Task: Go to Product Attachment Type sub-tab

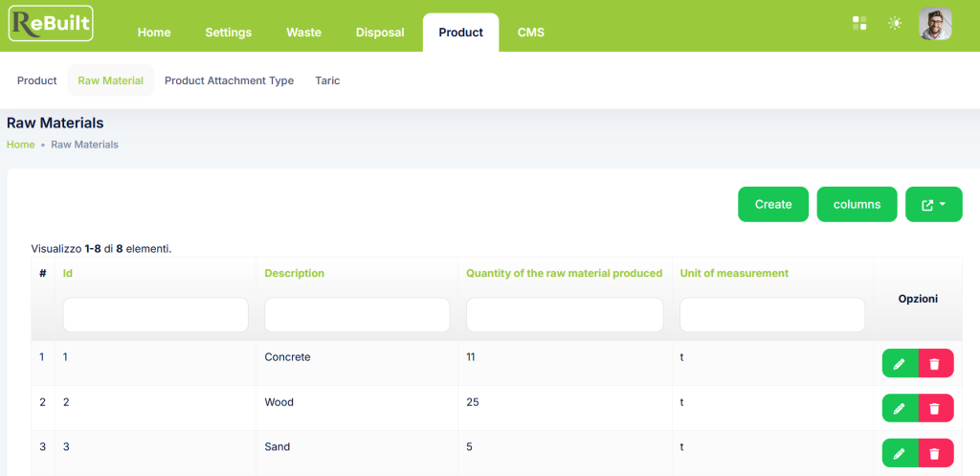Action: pyautogui.click(x=229, y=80)
